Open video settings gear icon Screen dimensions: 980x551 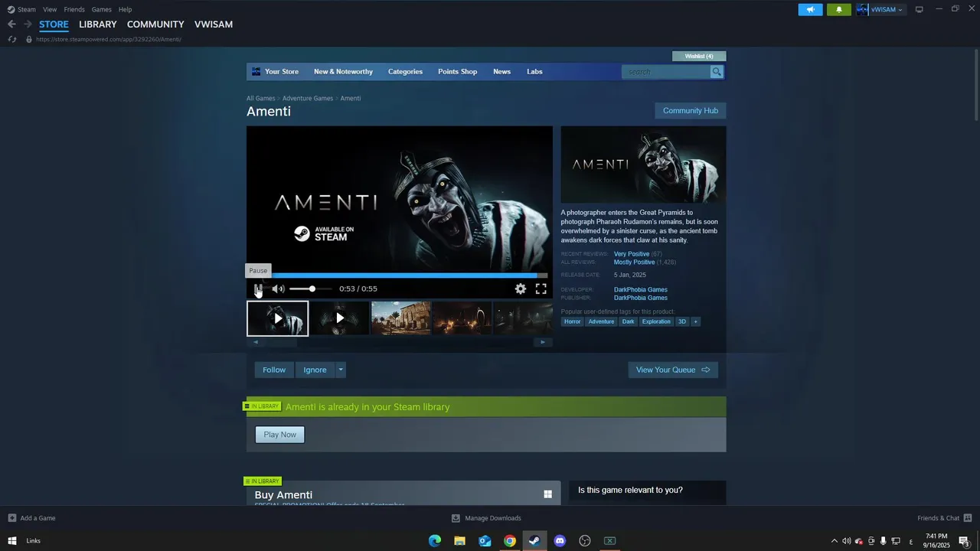(x=521, y=289)
